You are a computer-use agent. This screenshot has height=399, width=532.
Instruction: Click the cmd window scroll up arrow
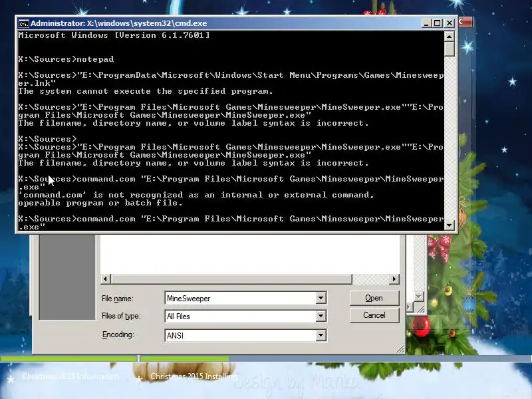[x=450, y=37]
